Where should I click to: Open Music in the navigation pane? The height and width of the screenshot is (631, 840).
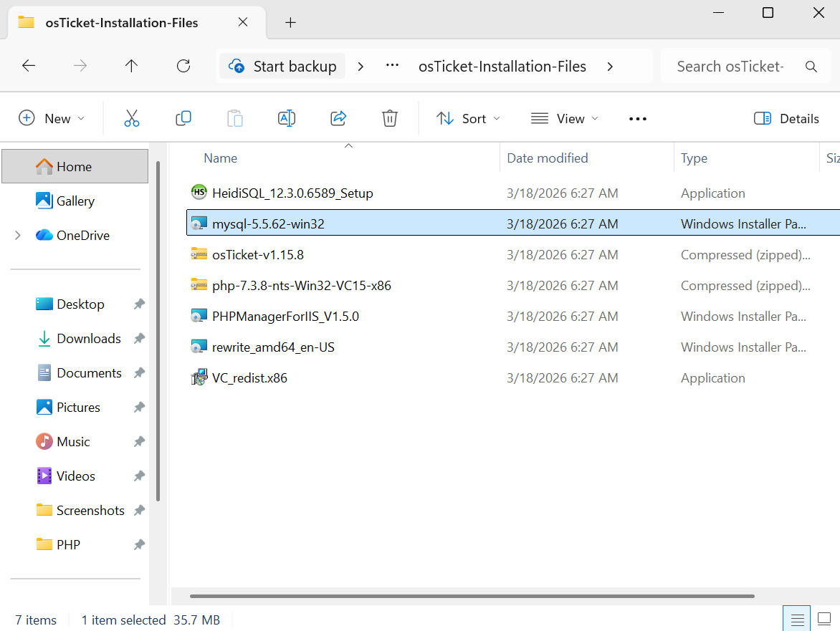tap(73, 441)
